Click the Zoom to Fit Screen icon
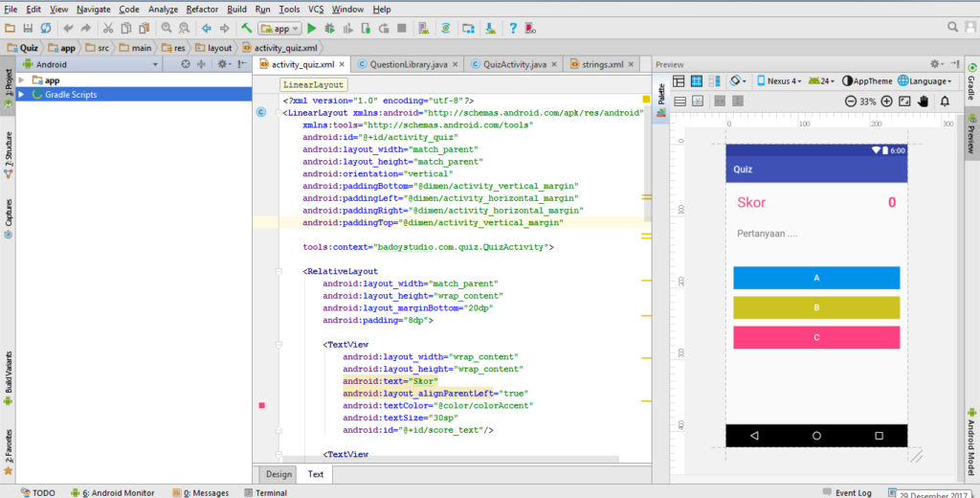This screenshot has height=498, width=980. [x=905, y=102]
